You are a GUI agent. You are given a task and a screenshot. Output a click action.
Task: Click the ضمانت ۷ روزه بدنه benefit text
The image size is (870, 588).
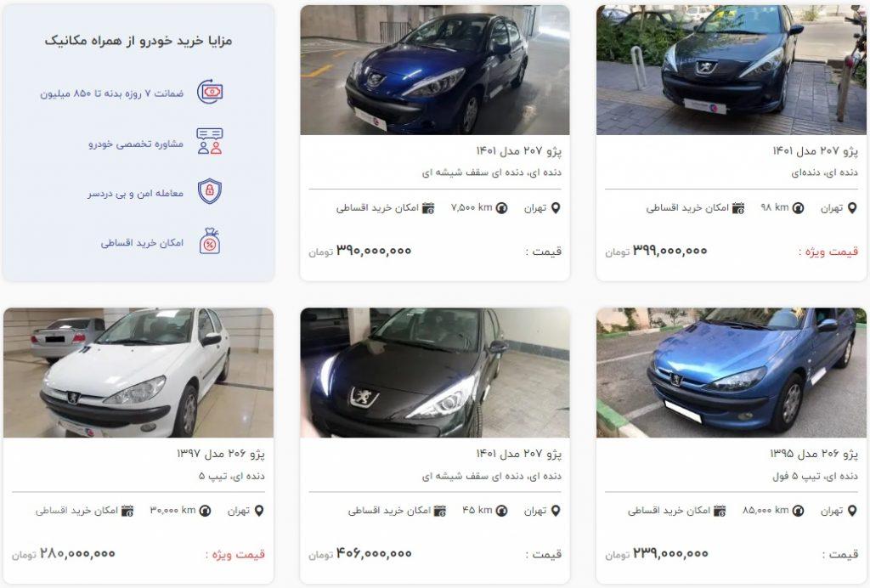(x=111, y=93)
